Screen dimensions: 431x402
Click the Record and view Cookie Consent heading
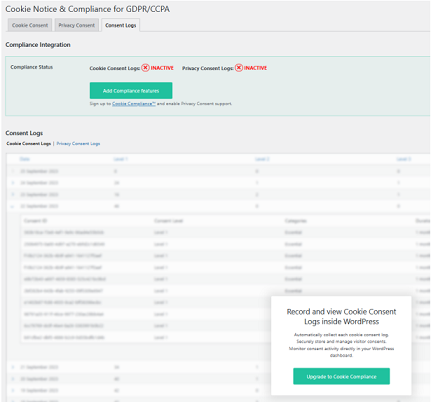341,316
